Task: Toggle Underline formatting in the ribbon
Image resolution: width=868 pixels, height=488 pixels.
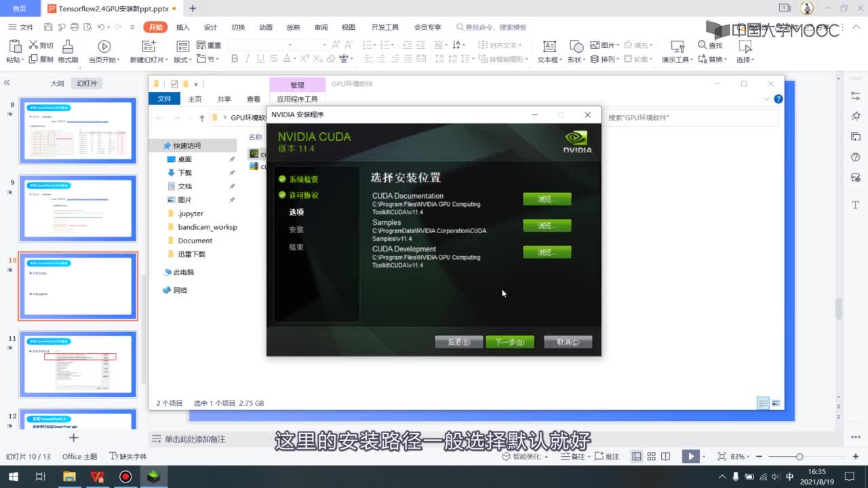Action: [x=260, y=59]
